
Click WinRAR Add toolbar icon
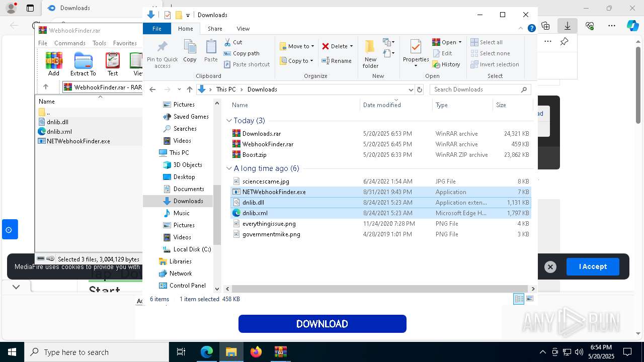tap(54, 64)
